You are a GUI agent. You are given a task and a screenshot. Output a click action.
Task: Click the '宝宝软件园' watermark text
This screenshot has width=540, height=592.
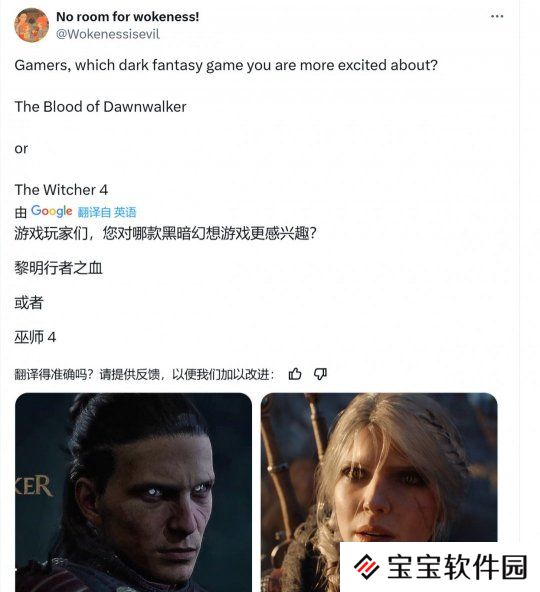[457, 567]
